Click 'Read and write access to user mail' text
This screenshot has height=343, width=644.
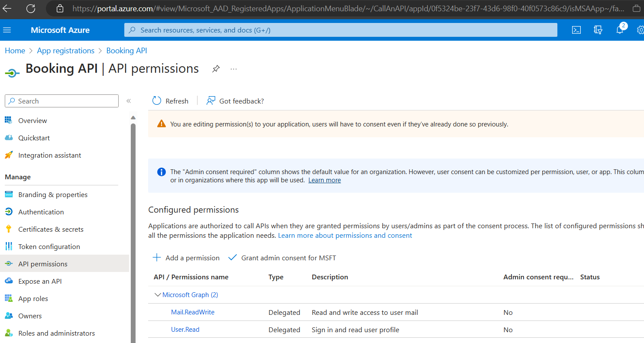point(365,312)
